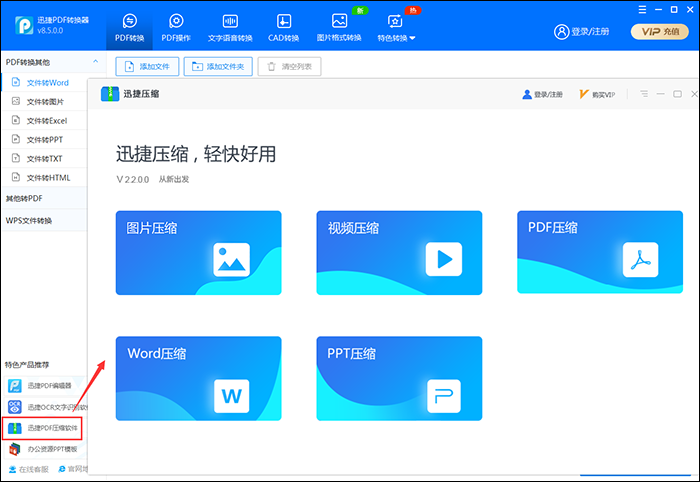Click the 办公资源PPT模板 icon
The width and height of the screenshot is (700, 482).
click(15, 449)
